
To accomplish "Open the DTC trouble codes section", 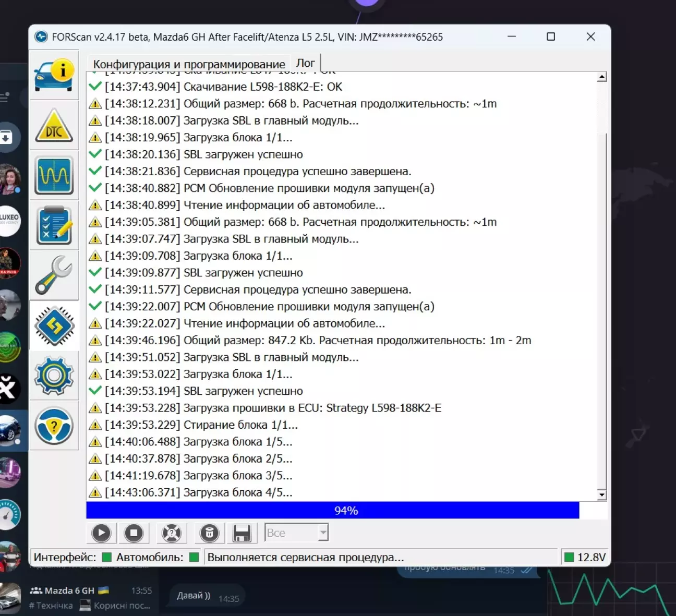I will coord(54,125).
